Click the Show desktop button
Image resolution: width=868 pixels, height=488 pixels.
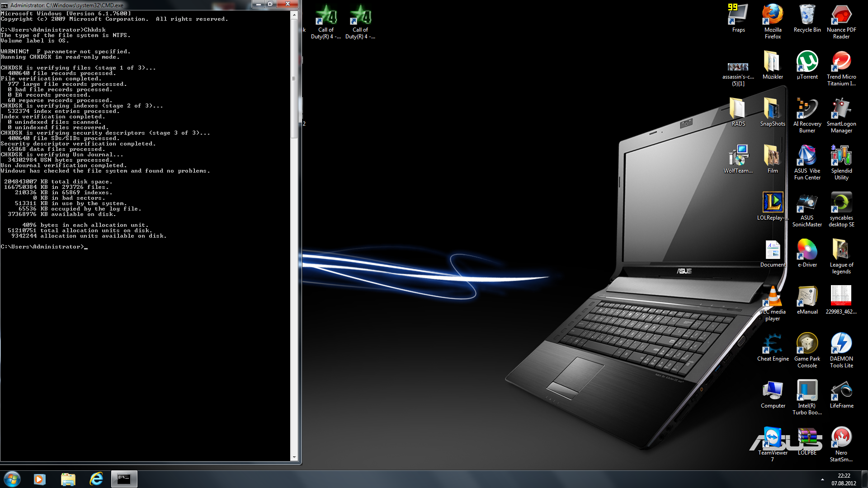pos(864,479)
